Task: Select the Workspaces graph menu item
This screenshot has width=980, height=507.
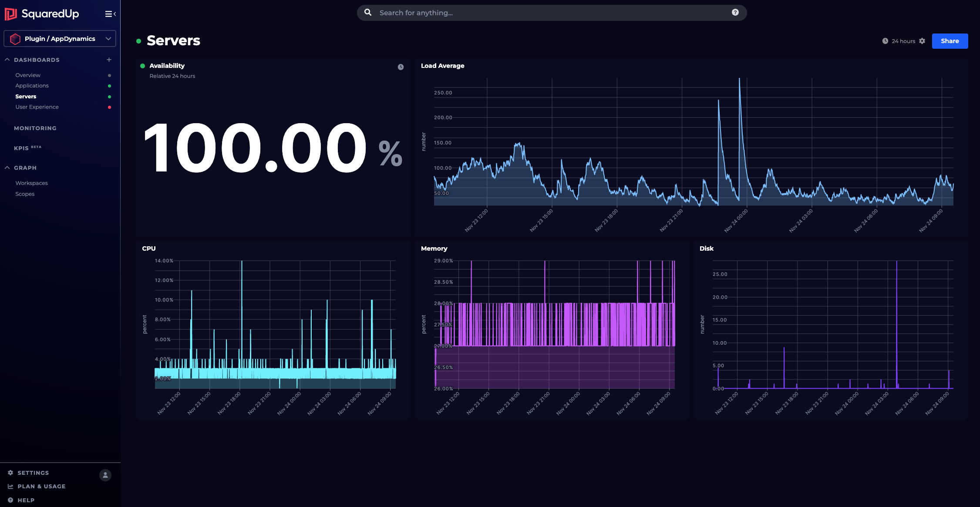Action: point(31,183)
